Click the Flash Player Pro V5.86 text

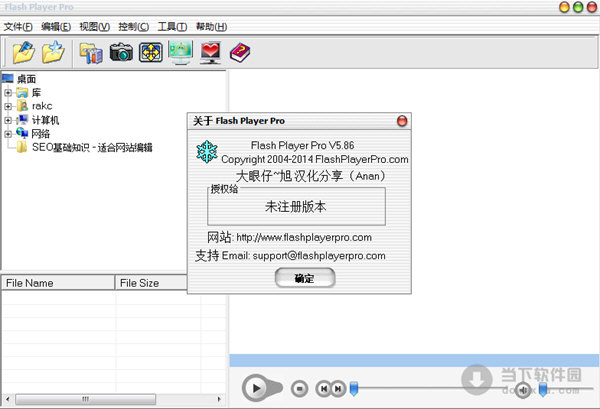click(302, 145)
